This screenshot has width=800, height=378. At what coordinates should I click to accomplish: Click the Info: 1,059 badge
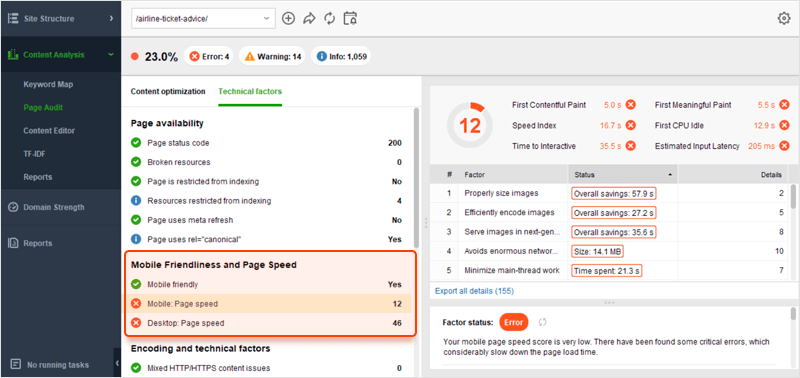click(x=341, y=57)
